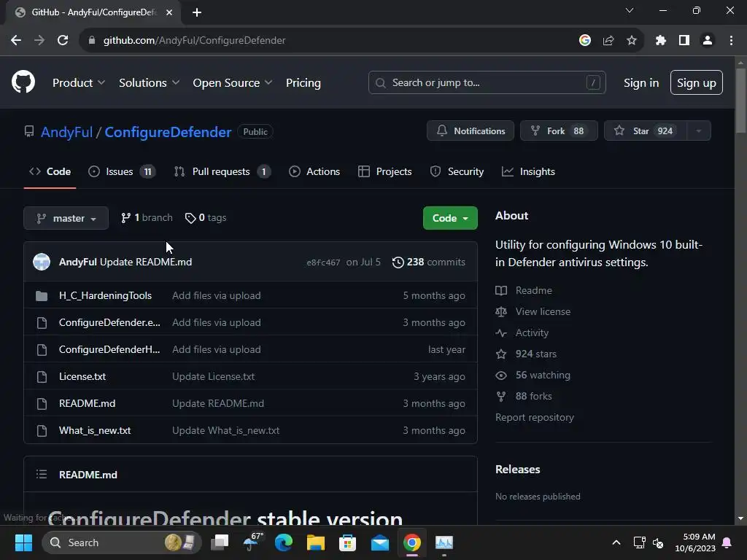747x560 pixels.
Task: Expand the Solutions menu
Action: [149, 82]
